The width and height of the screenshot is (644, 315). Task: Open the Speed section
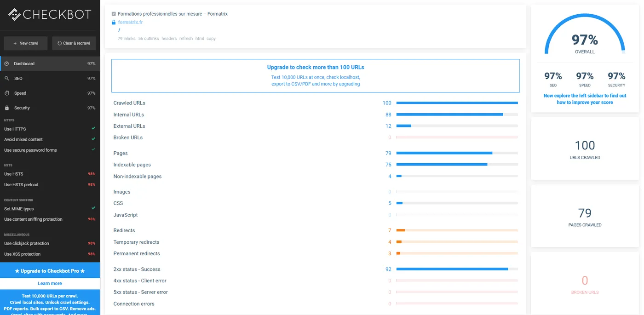(50, 93)
